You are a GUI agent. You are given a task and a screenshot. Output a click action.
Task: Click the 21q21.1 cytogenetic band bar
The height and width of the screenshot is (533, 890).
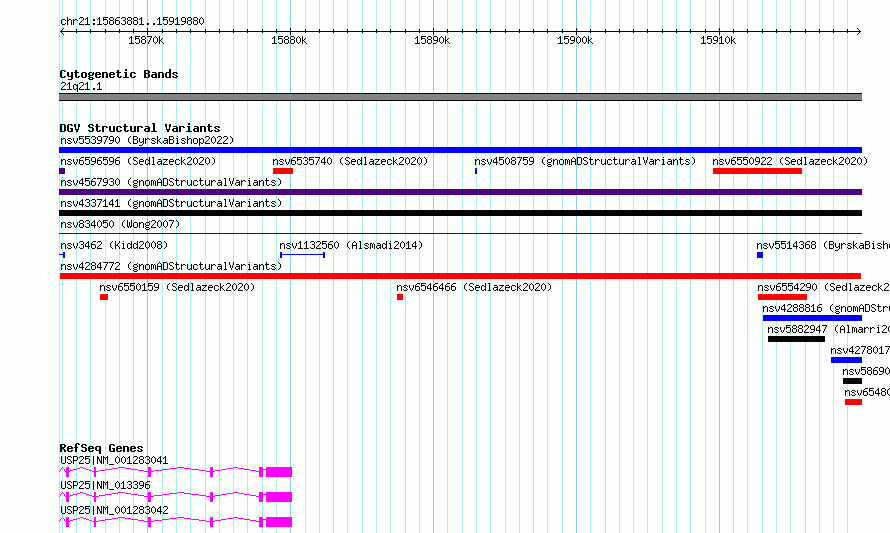460,97
